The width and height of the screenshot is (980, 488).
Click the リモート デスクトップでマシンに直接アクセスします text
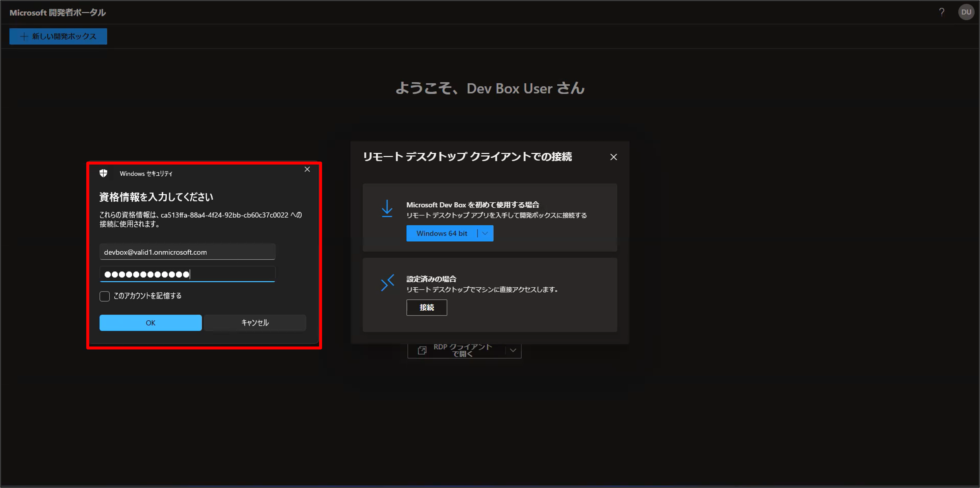coord(482,290)
